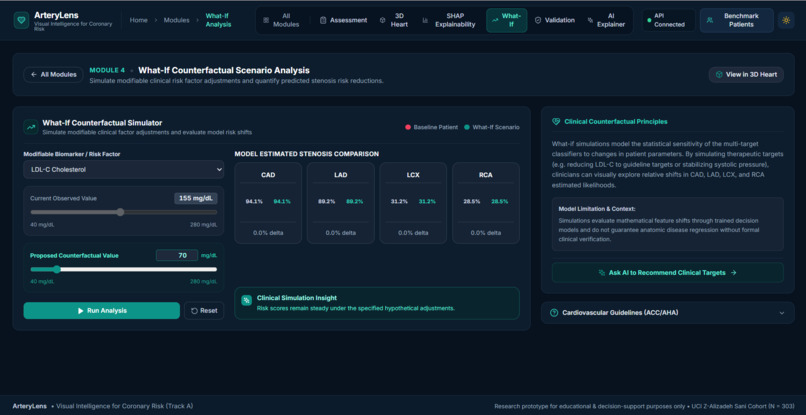Click the Cardiovascular Guidelines question mark icon
The width and height of the screenshot is (806, 415).
pyautogui.click(x=554, y=313)
